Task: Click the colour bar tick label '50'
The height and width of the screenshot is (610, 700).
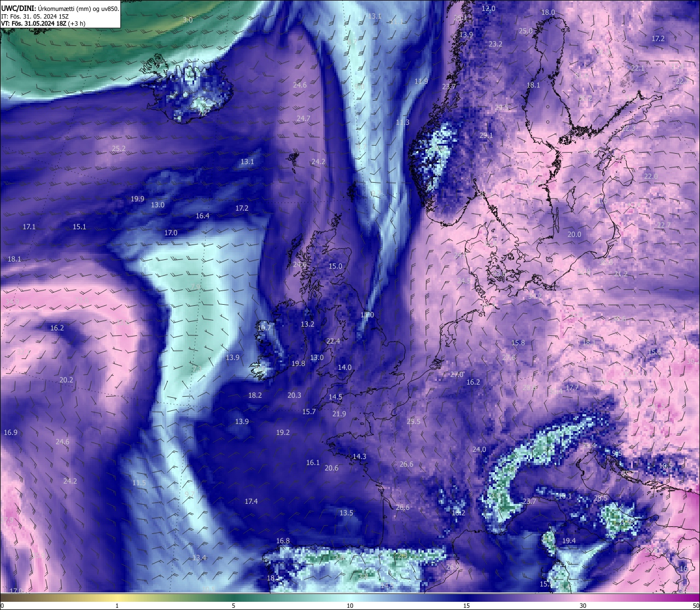Action: 696,606
